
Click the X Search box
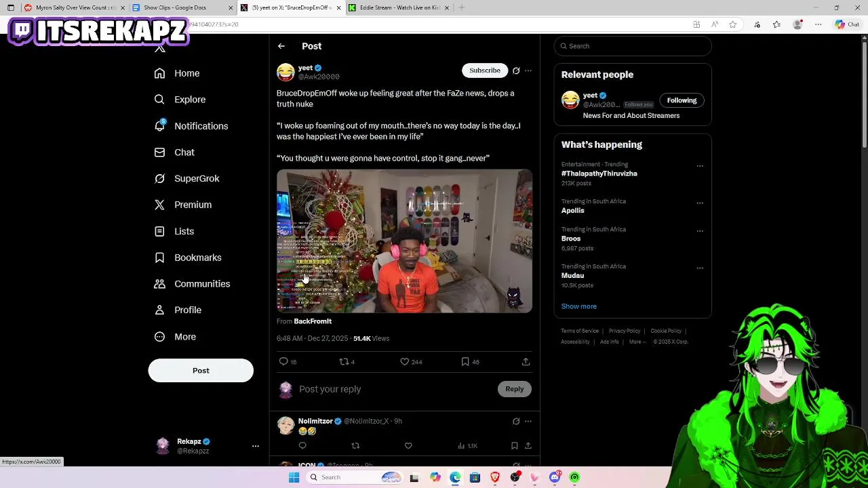click(x=633, y=46)
